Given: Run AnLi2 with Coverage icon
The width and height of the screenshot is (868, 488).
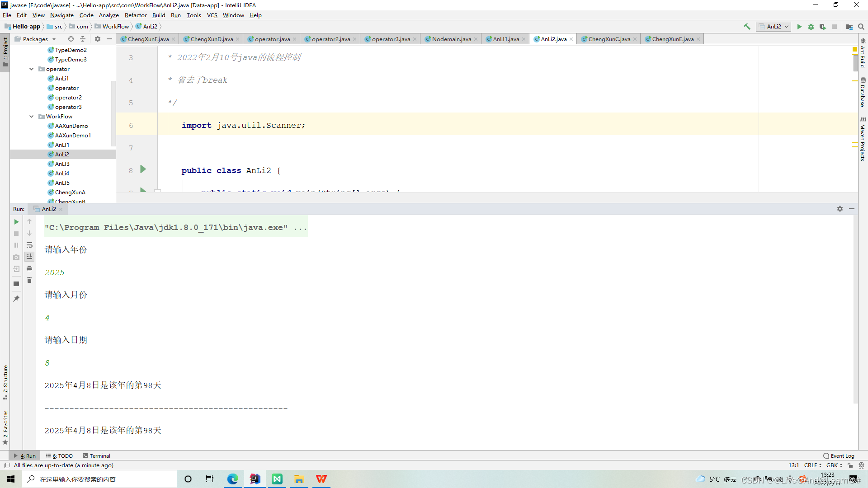Looking at the screenshot, I should click(823, 27).
